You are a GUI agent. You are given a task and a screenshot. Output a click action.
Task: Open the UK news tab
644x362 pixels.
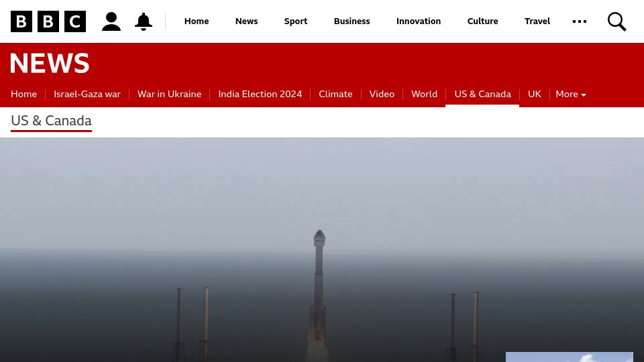535,94
